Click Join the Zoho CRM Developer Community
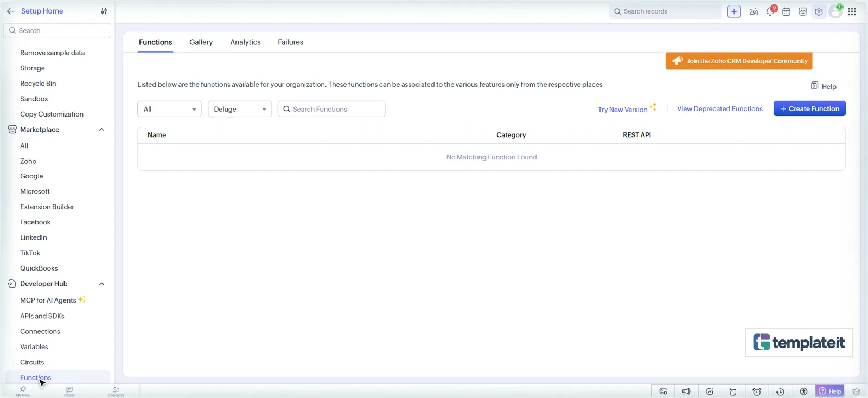The image size is (868, 398). (x=739, y=61)
